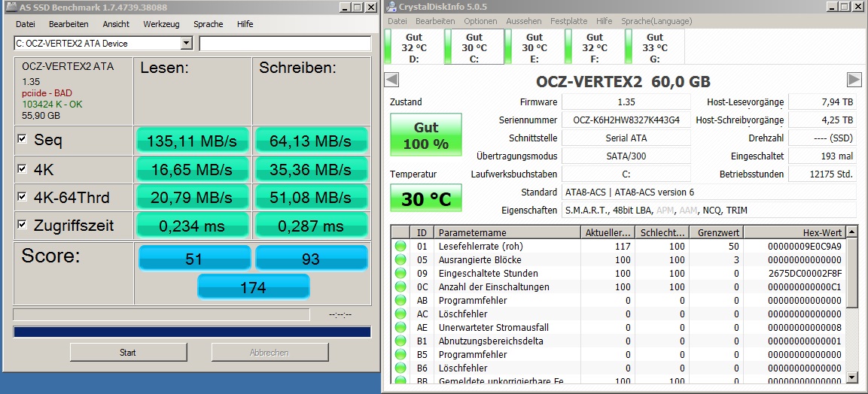This screenshot has width=868, height=394.
Task: Click CrystalDiskInfo title bar app icon
Action: [392, 7]
